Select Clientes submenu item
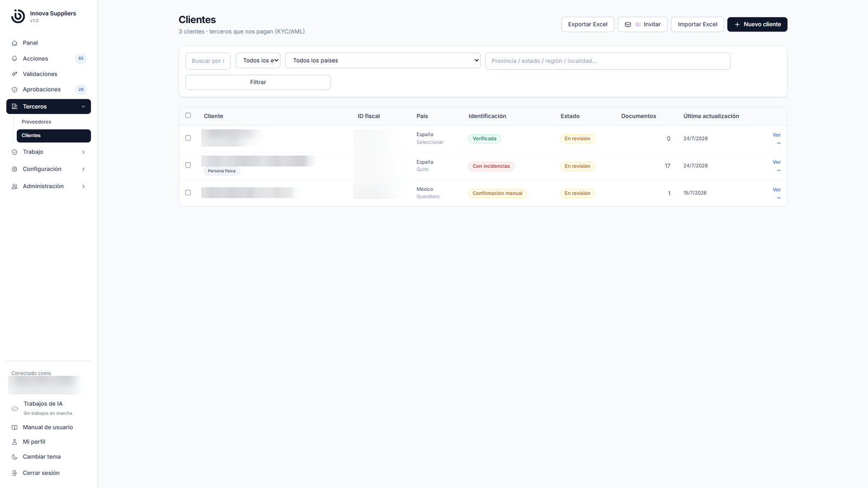Screen dimensions: 868x488 (x=54, y=136)
